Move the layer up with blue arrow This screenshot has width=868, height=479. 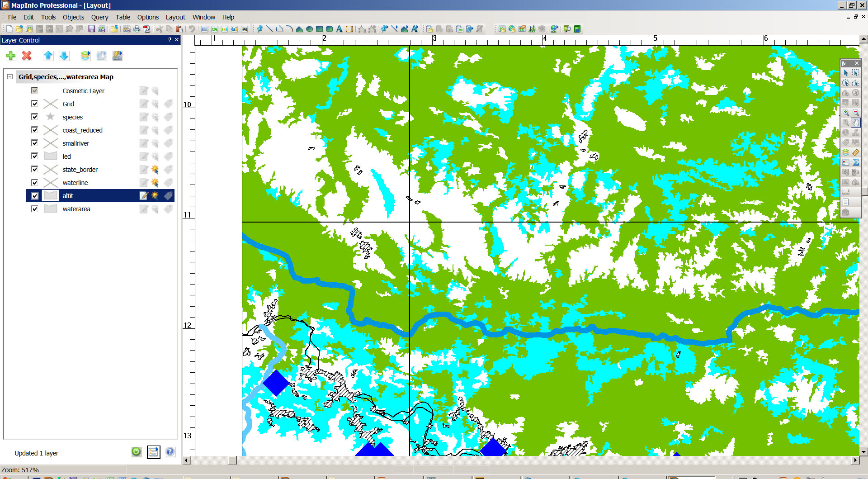click(48, 56)
